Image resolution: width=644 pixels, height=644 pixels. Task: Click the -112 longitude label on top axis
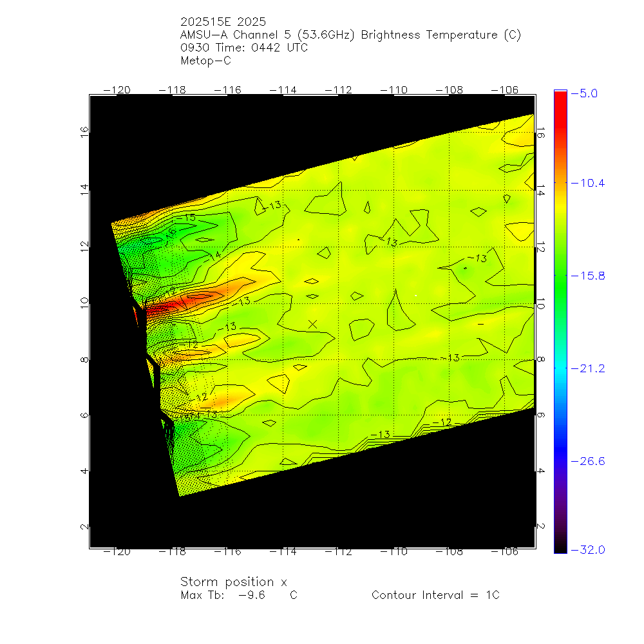click(x=339, y=90)
